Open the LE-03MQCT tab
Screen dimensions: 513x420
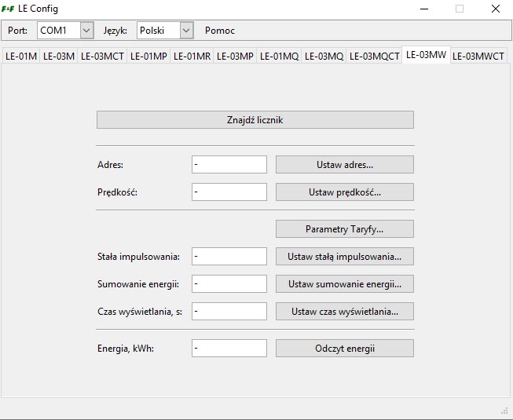coord(374,57)
